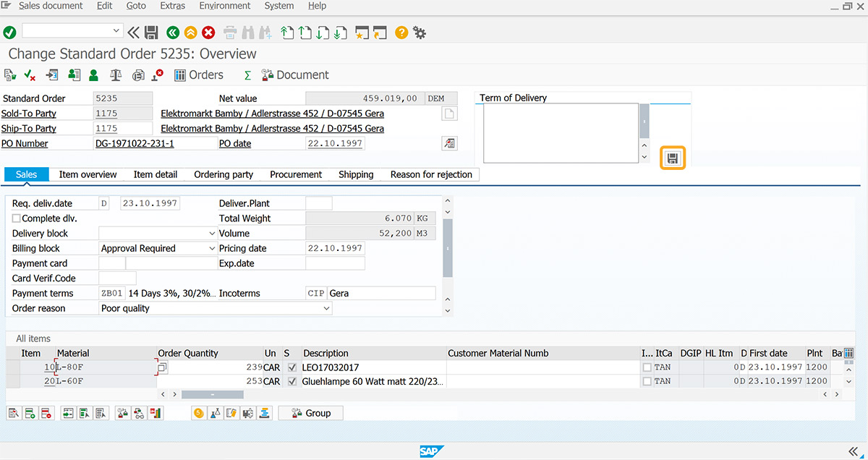Screen dimensions: 868x460
Task: Click the item details magnifier icon below the table
Action: (x=13, y=413)
